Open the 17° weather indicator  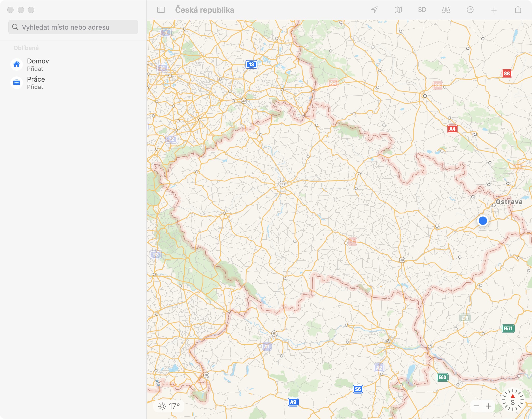click(x=169, y=406)
